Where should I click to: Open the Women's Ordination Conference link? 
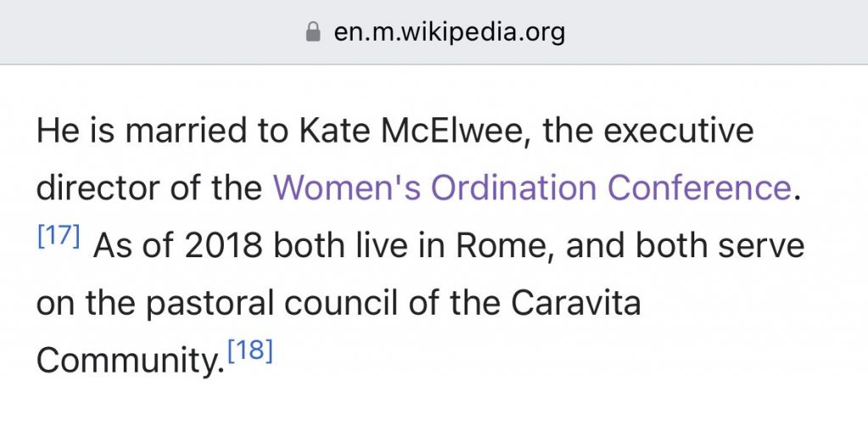tap(531, 188)
